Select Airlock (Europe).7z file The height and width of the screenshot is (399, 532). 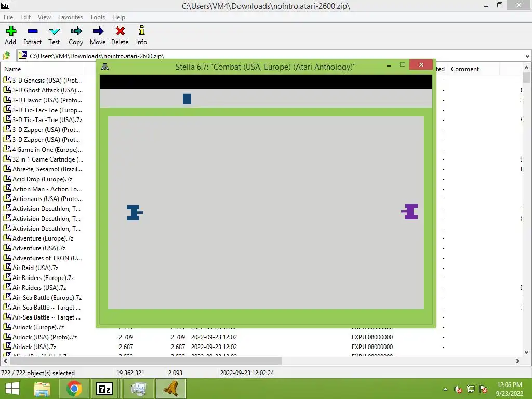tap(38, 327)
